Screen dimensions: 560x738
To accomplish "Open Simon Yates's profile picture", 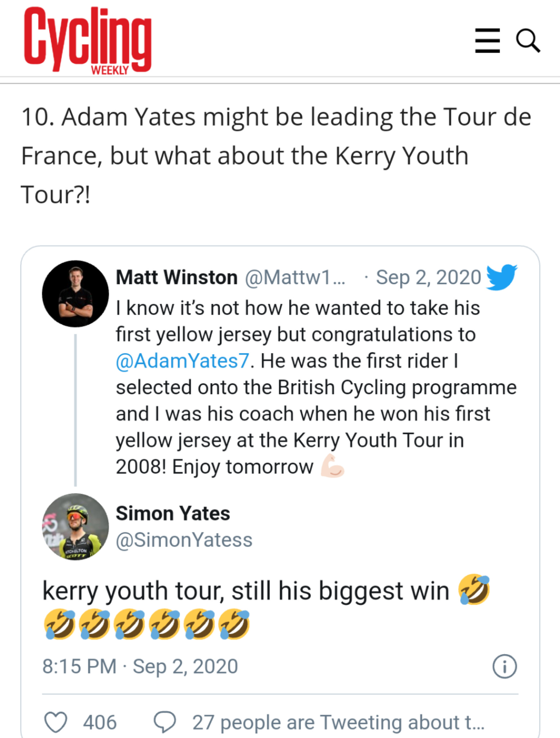I will [x=75, y=526].
